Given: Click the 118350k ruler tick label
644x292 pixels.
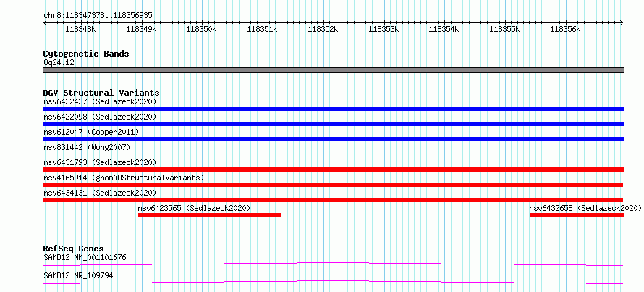Looking at the screenshot, I should pos(201,29).
